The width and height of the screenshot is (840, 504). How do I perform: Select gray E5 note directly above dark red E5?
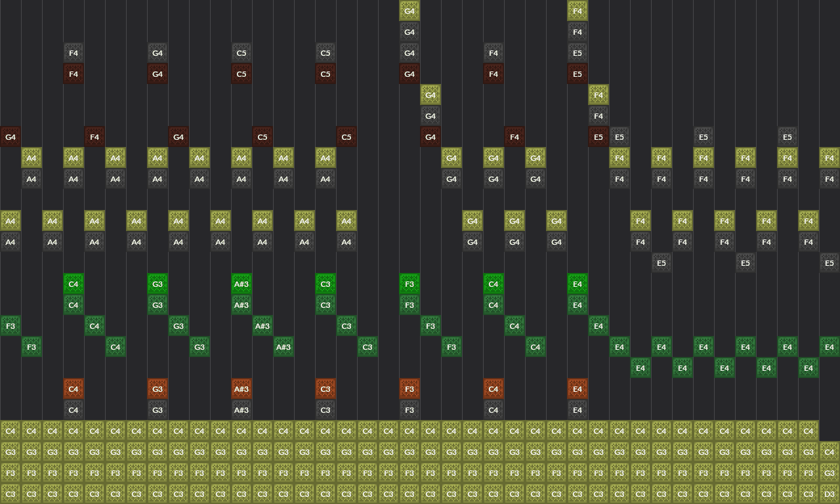pos(577,53)
